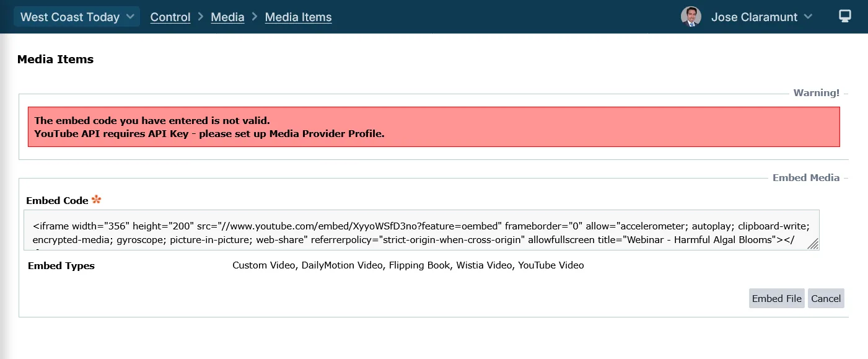Click the Embed Types label

[x=61, y=265]
